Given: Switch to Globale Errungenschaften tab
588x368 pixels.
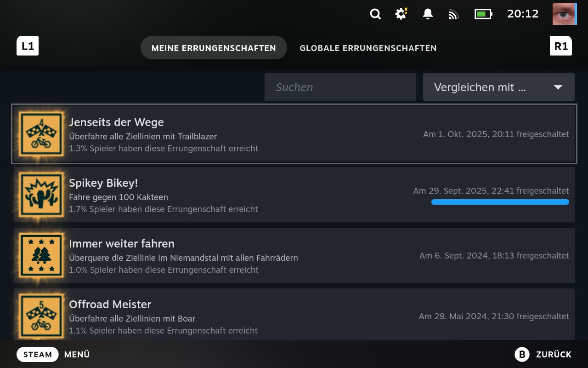Looking at the screenshot, I should click(x=368, y=48).
